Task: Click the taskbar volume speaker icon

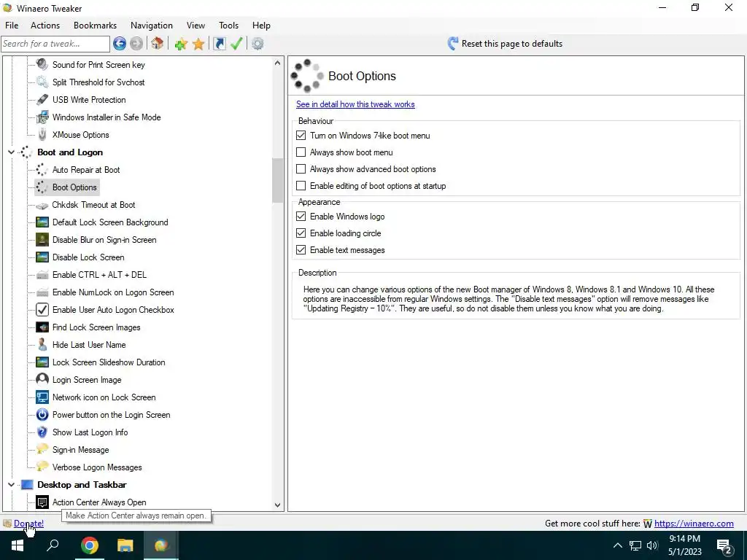Action: click(x=653, y=545)
